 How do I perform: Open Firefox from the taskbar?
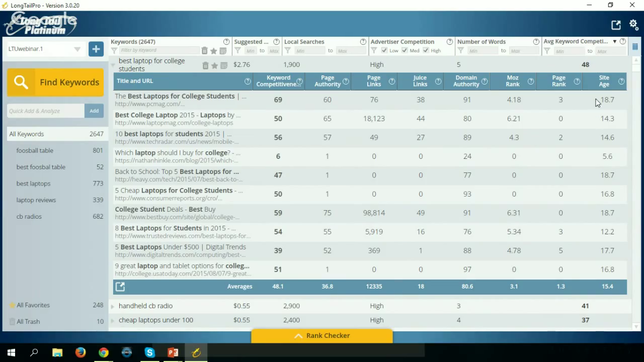[x=80, y=352]
